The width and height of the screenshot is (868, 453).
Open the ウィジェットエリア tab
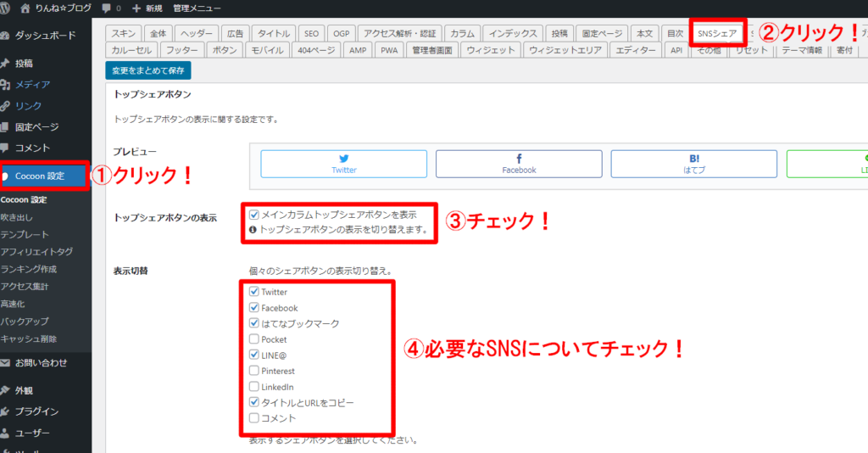[x=565, y=50]
